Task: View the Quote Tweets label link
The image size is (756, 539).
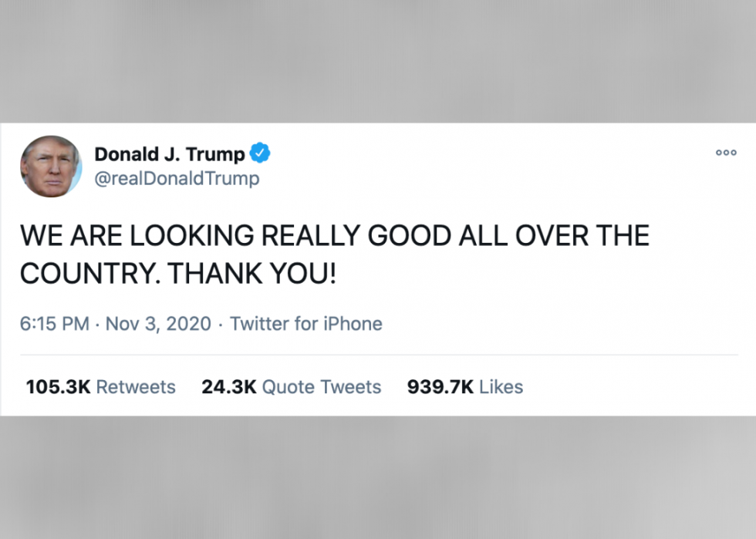Action: point(322,387)
